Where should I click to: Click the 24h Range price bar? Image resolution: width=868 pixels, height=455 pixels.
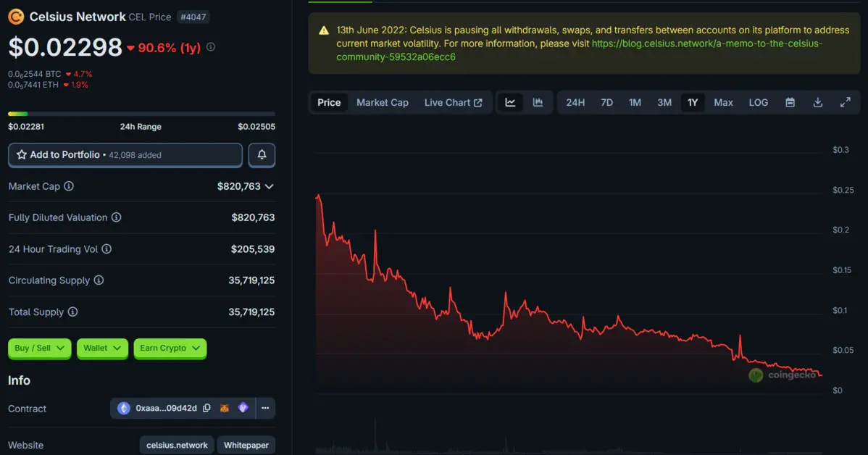pos(141,114)
